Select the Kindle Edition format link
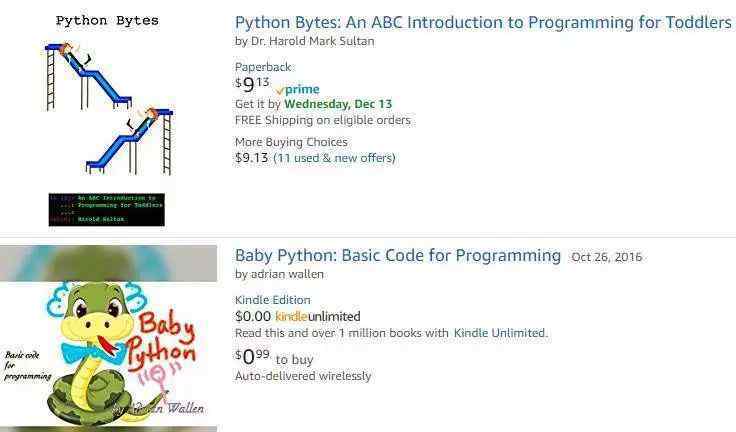 (272, 300)
